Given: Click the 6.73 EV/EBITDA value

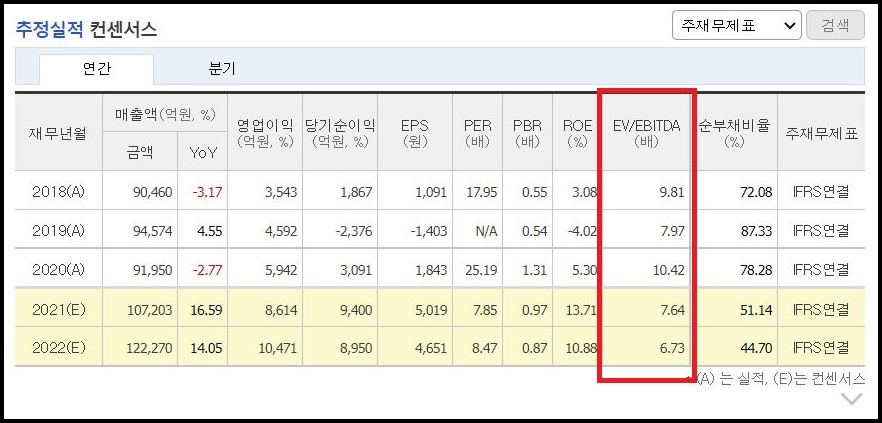Looking at the screenshot, I should (x=672, y=348).
